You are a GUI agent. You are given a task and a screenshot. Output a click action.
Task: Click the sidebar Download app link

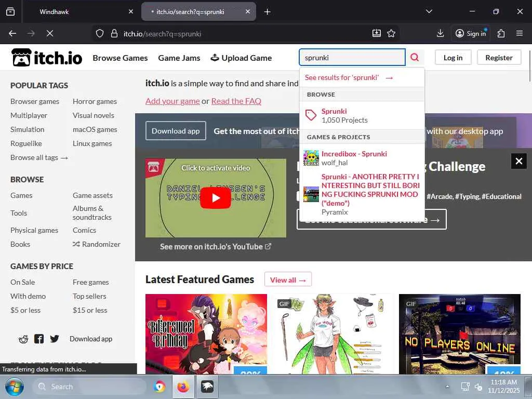pos(91,339)
